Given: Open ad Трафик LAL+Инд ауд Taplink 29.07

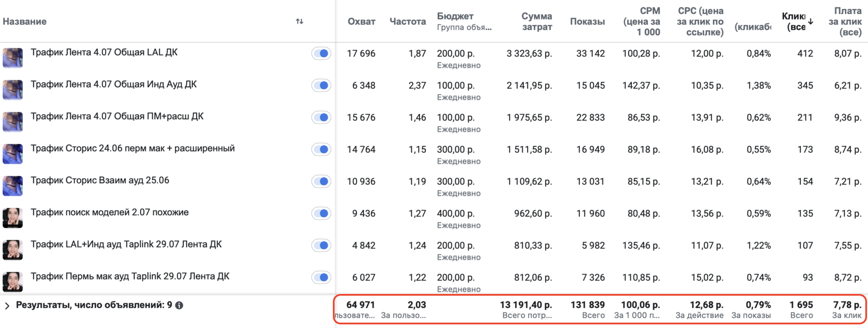Looking at the screenshot, I should (x=126, y=245).
